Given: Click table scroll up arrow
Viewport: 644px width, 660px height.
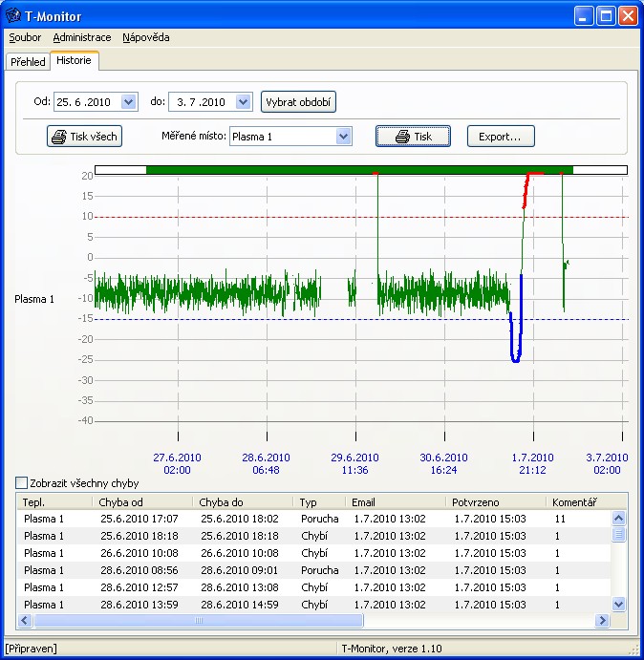Looking at the screenshot, I should (618, 518).
